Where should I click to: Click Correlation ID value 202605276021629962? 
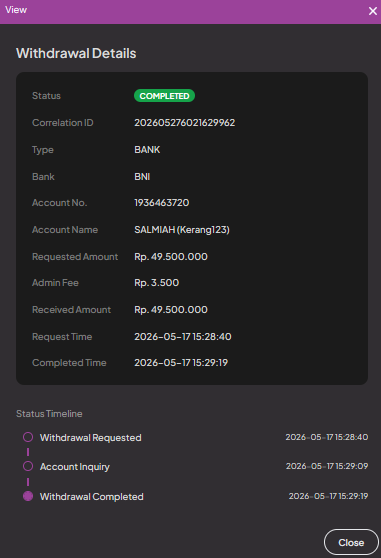coord(185,122)
